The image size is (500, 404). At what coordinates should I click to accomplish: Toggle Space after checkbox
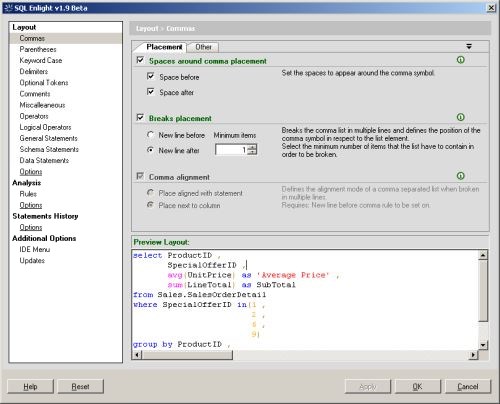pyautogui.click(x=151, y=92)
